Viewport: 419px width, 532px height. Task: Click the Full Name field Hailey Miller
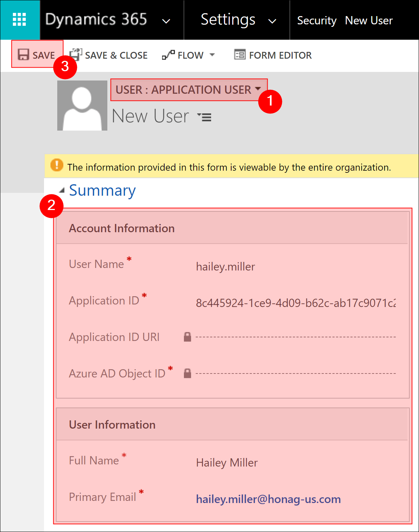226,463
